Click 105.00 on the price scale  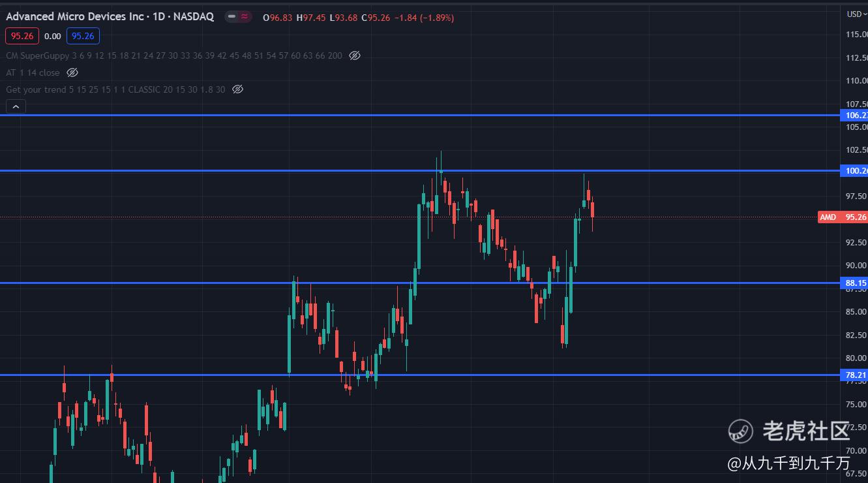point(856,127)
